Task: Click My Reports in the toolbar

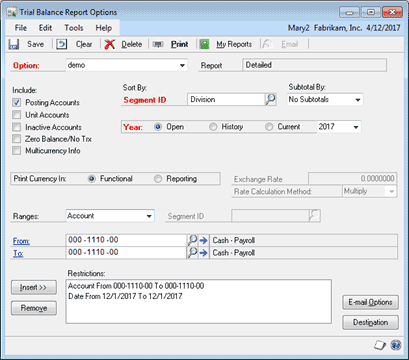Action: pyautogui.click(x=234, y=44)
